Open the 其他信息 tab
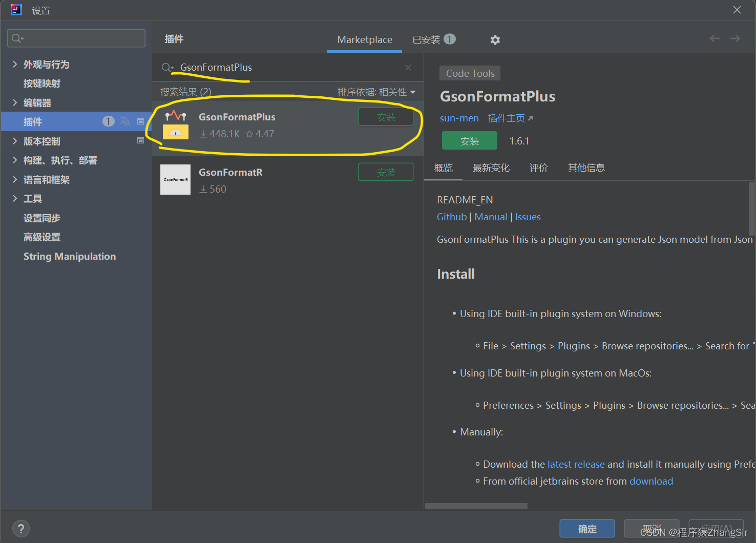 click(x=586, y=168)
